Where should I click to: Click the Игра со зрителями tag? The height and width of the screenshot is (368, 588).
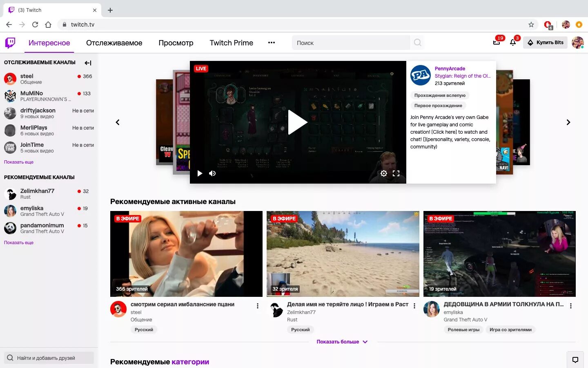pyautogui.click(x=510, y=330)
